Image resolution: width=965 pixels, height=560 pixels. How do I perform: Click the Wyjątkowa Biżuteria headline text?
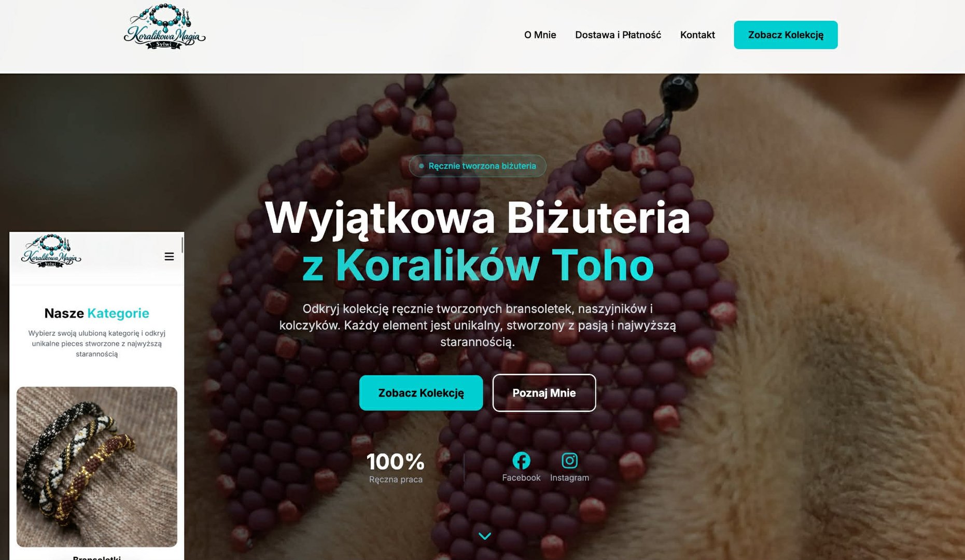pos(478,218)
